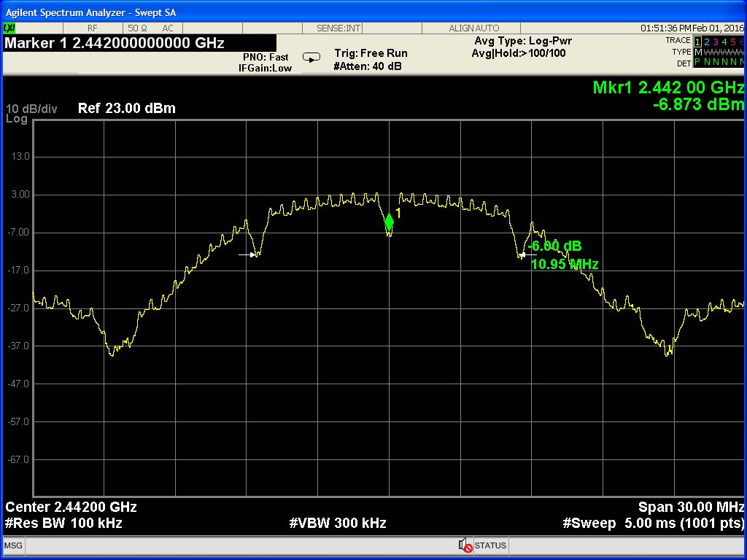Viewport: 747px width, 560px height.
Task: Select trace number 3 indicator
Action: tap(716, 42)
